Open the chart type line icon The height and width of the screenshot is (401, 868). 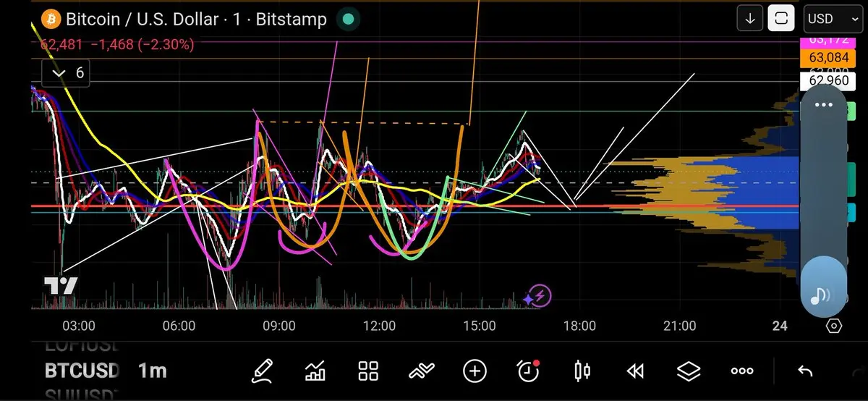click(x=422, y=371)
